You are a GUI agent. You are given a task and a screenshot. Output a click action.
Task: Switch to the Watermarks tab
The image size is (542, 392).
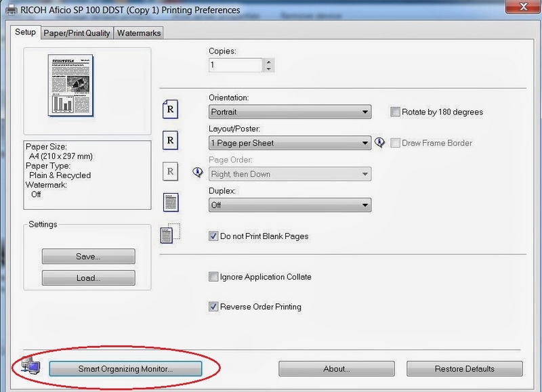[x=139, y=33]
